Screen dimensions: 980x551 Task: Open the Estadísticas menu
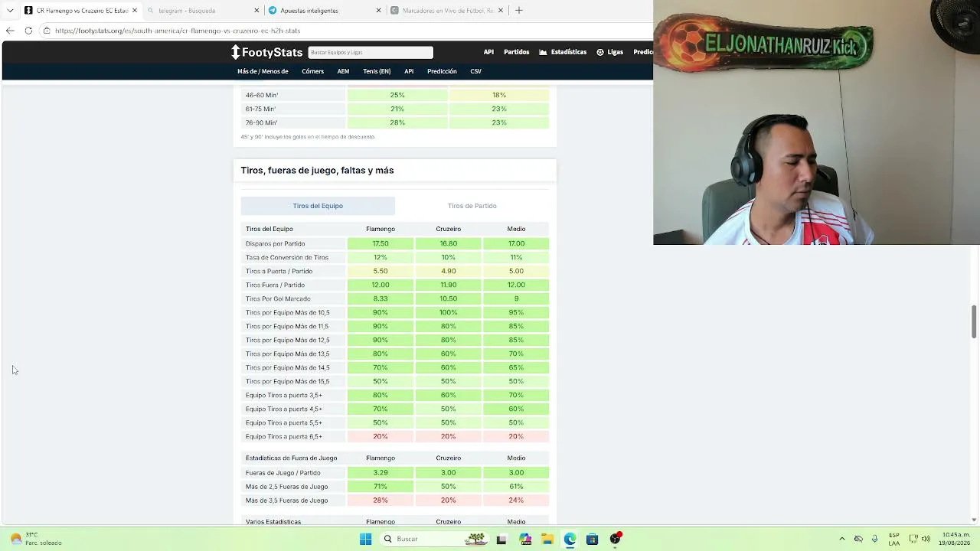563,52
